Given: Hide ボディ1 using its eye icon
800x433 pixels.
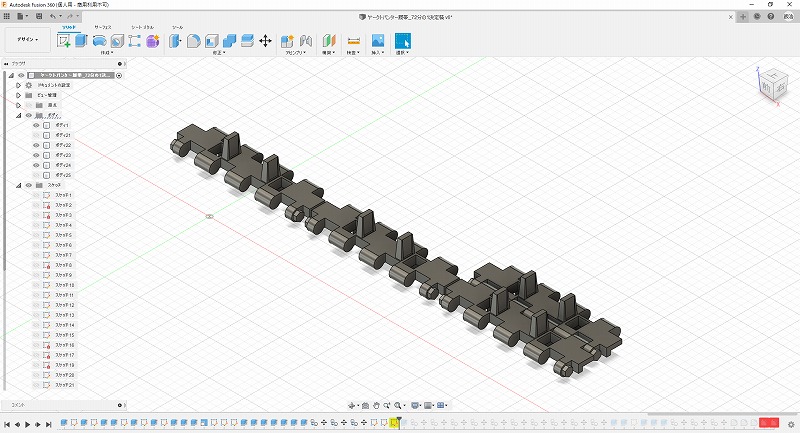Looking at the screenshot, I should (x=36, y=125).
